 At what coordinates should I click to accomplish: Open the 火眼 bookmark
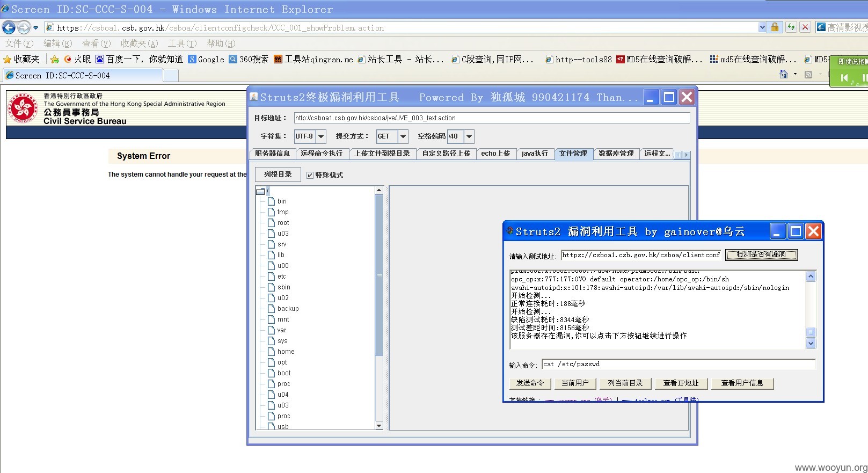pos(77,59)
